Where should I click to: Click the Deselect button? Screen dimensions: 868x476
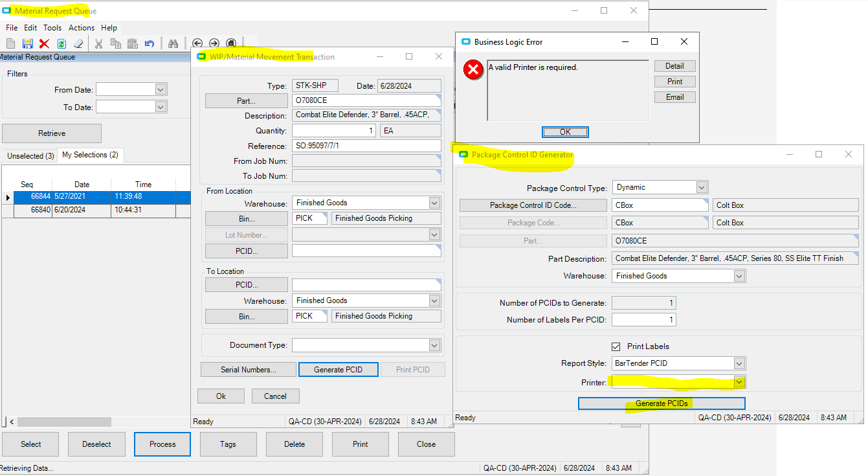(96, 444)
